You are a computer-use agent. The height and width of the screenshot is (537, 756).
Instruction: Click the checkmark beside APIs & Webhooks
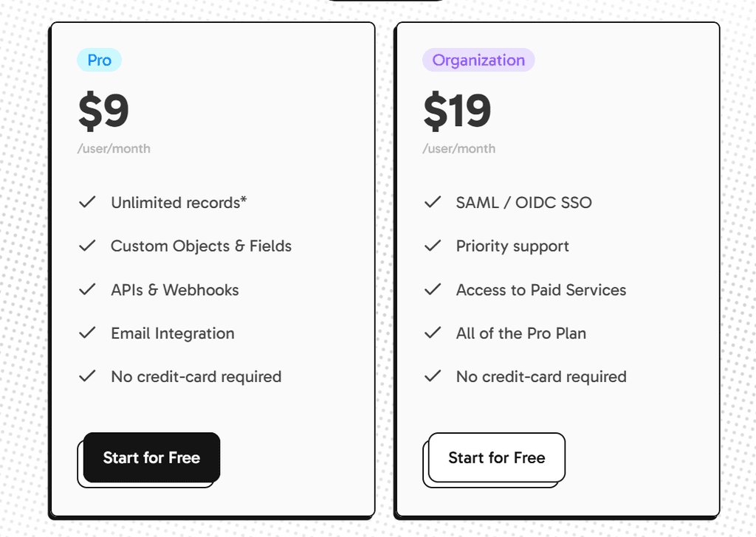[x=87, y=289]
